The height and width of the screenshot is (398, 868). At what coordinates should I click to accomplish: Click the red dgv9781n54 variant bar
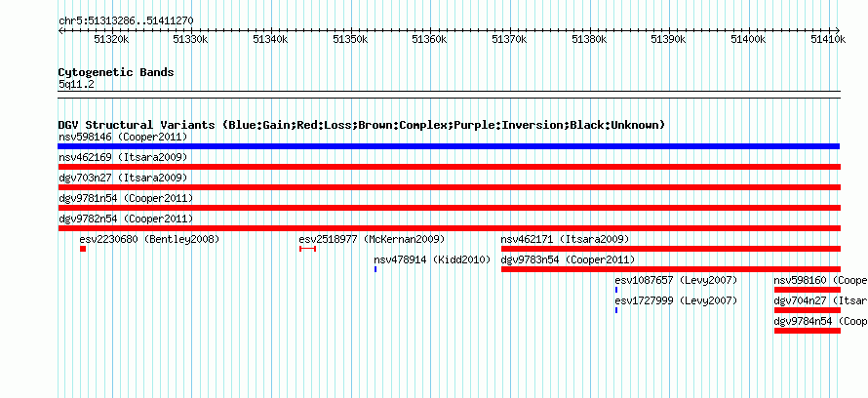[450, 208]
